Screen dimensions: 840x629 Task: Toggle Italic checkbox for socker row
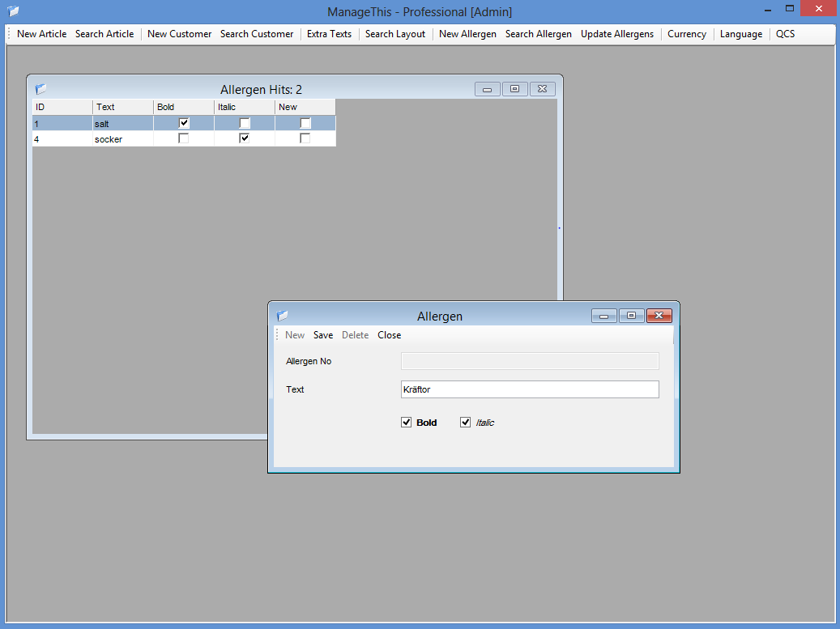click(x=245, y=138)
